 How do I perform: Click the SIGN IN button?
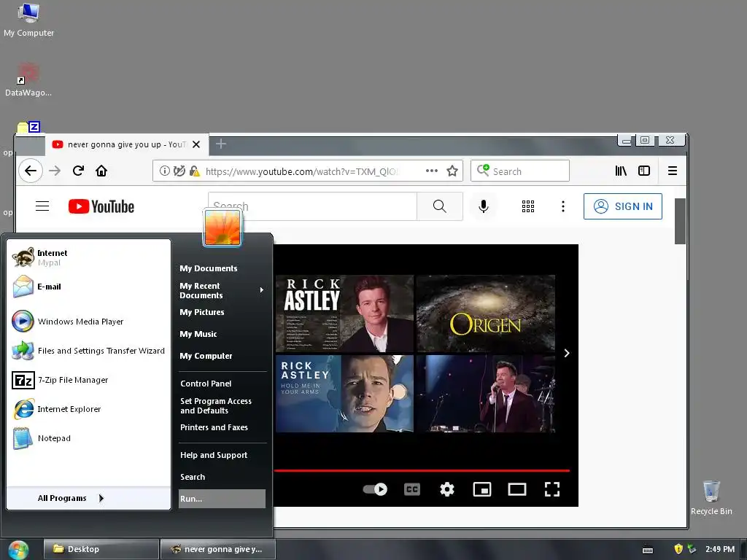click(623, 206)
